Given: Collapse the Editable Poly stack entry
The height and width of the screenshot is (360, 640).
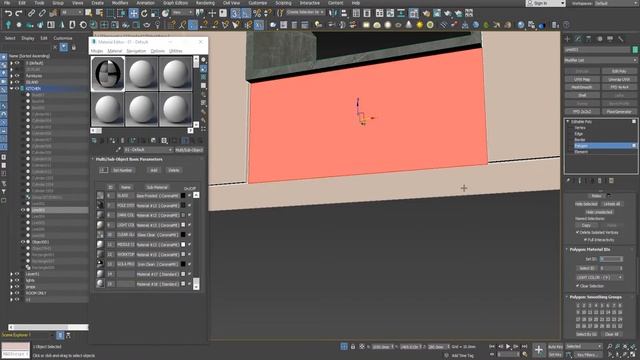Looking at the screenshot, I should pos(568,122).
